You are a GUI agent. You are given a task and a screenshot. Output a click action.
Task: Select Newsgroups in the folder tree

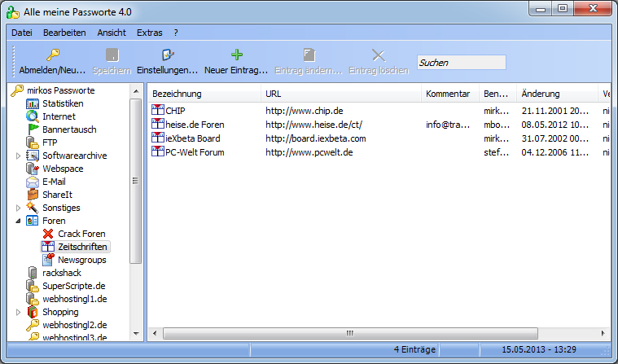point(81,260)
